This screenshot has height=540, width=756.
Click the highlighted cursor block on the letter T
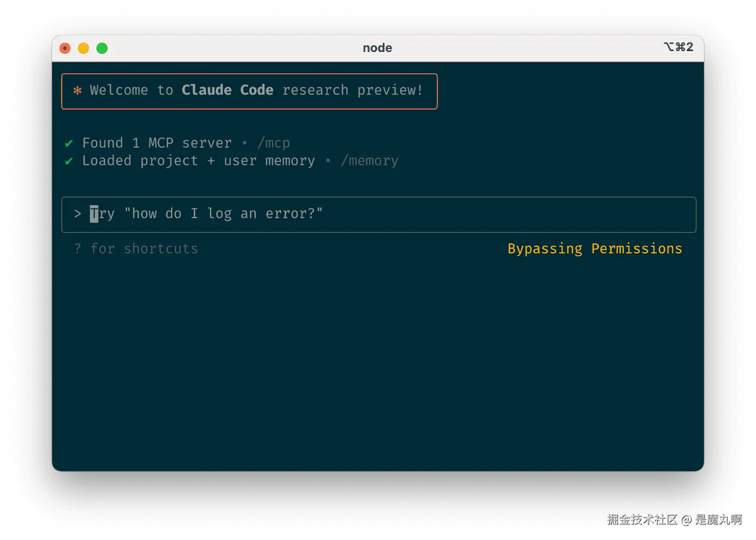94,214
